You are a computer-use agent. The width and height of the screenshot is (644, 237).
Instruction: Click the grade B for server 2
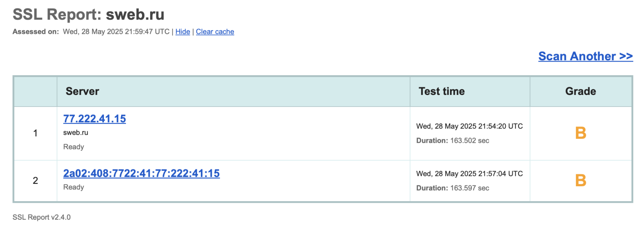click(x=580, y=181)
